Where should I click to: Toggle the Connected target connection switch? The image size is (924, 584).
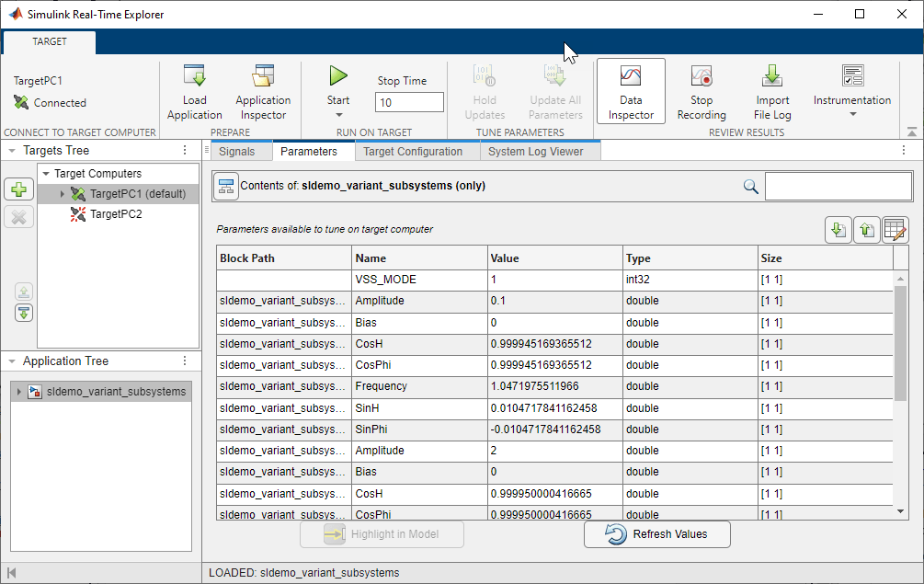[22, 103]
